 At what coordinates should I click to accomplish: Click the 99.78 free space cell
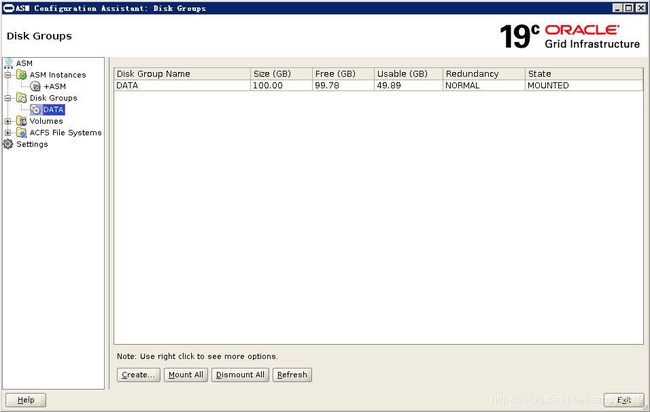pyautogui.click(x=343, y=85)
